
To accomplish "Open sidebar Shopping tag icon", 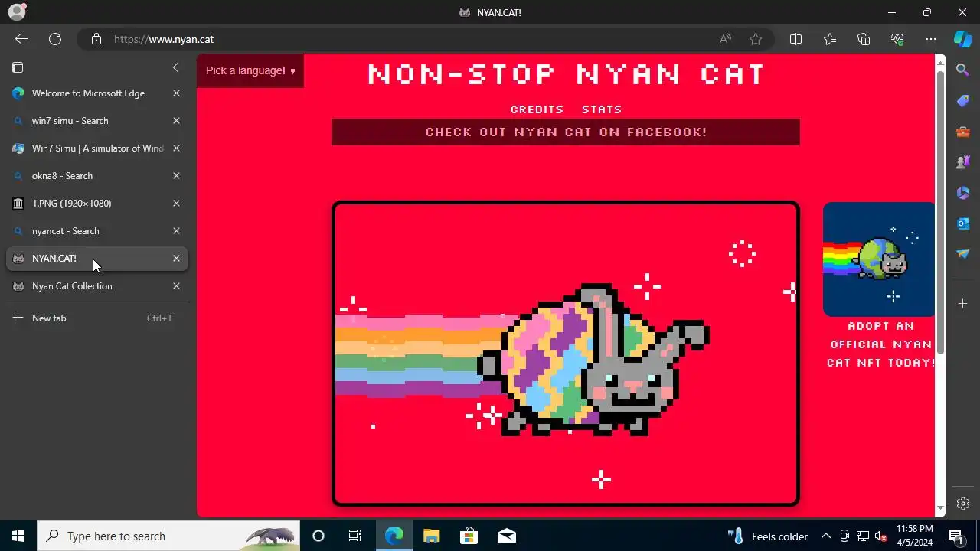I will point(963,101).
